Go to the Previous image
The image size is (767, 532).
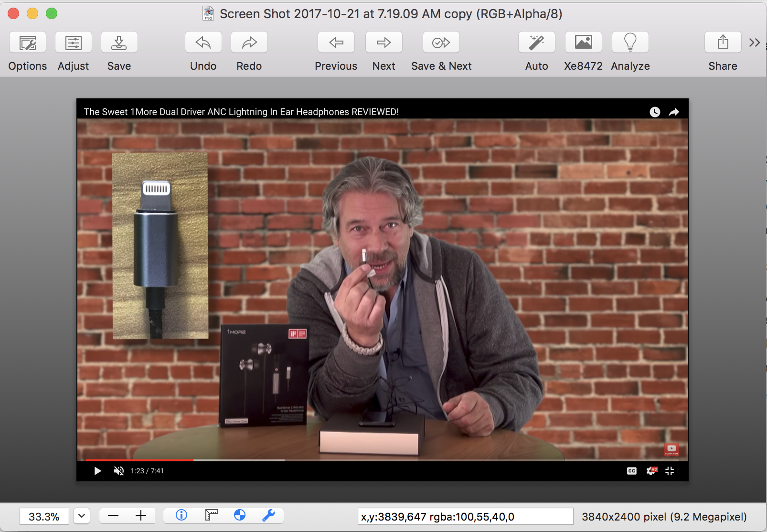(336, 43)
